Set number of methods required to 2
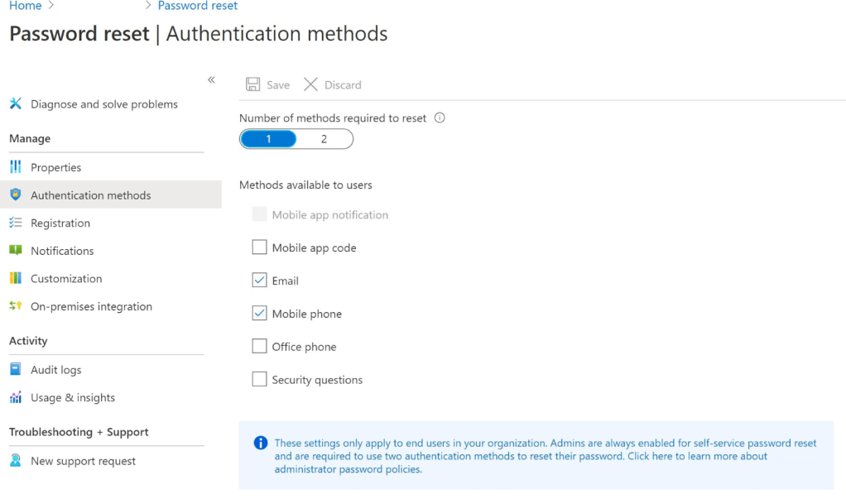846x504 pixels. pyautogui.click(x=324, y=139)
